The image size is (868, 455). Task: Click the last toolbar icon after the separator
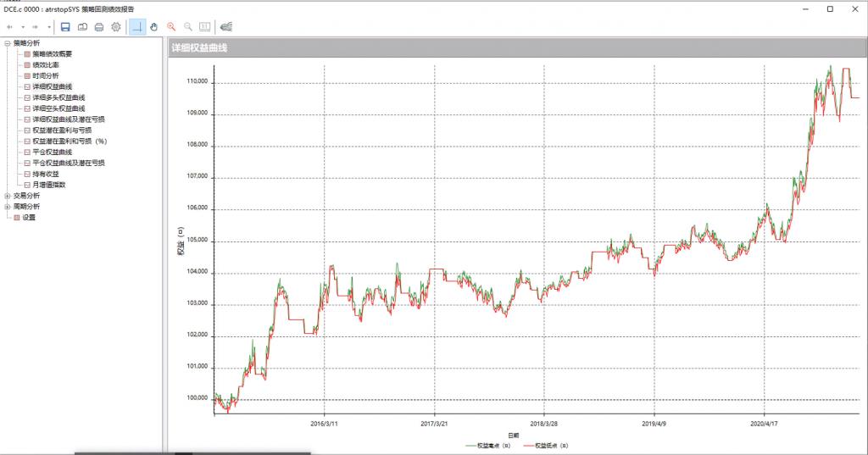[225, 26]
